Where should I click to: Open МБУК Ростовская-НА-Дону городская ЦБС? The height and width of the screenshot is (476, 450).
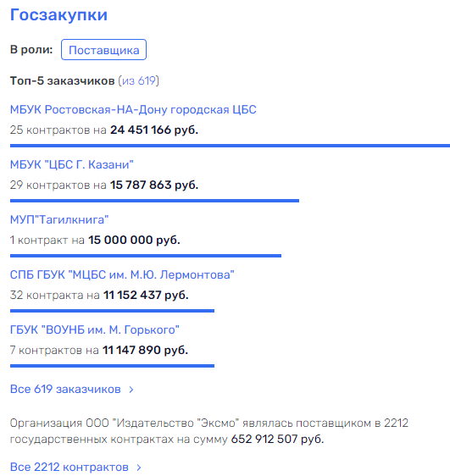pyautogui.click(x=133, y=109)
